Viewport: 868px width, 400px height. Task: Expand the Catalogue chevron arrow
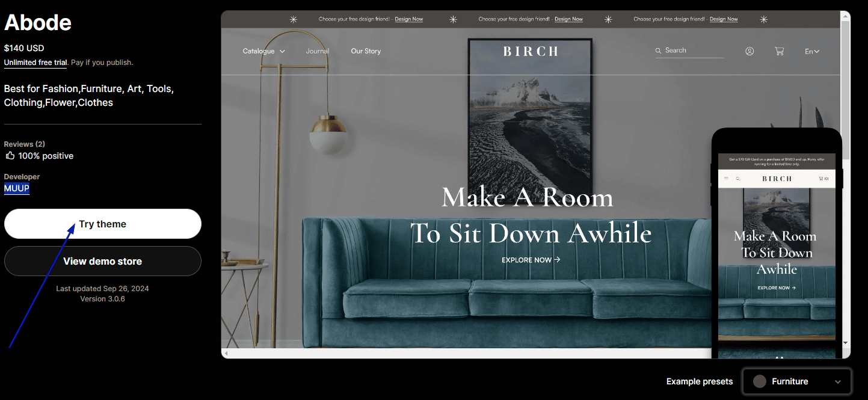[282, 51]
